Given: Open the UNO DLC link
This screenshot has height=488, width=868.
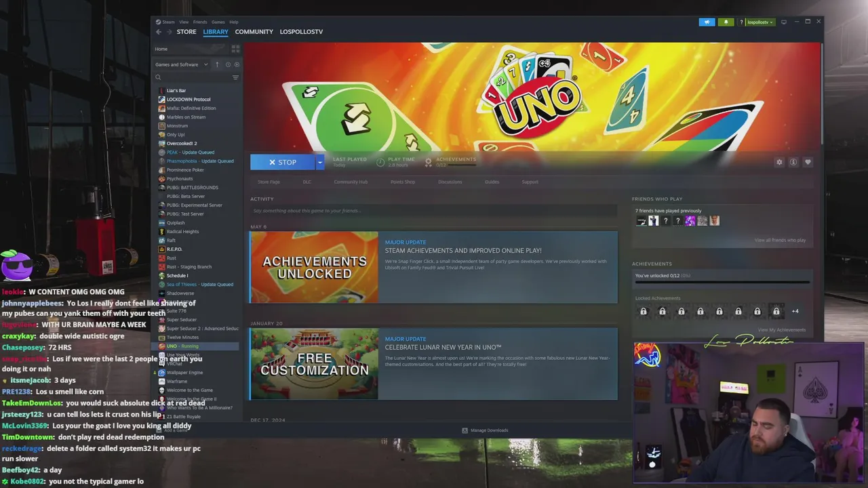Looking at the screenshot, I should 307,182.
